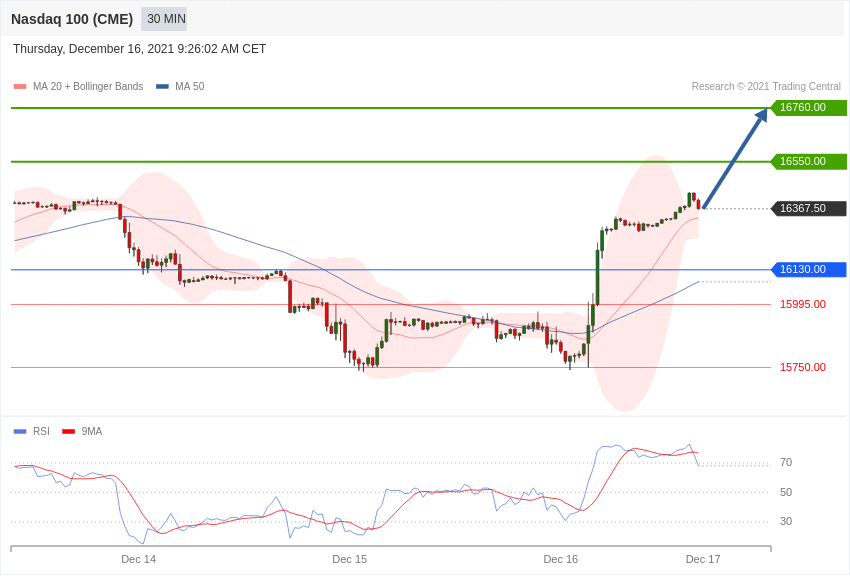Click the red 9MA legend swatch
850x576 pixels.
[x=68, y=431]
